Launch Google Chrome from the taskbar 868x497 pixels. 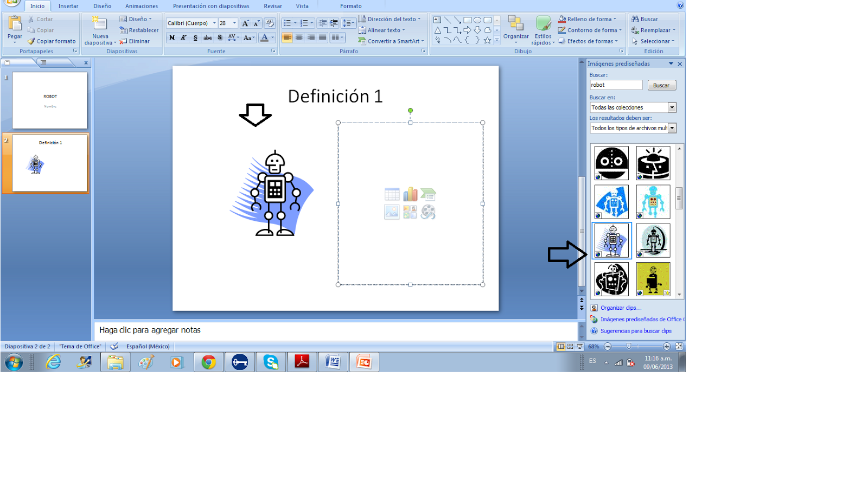[209, 362]
